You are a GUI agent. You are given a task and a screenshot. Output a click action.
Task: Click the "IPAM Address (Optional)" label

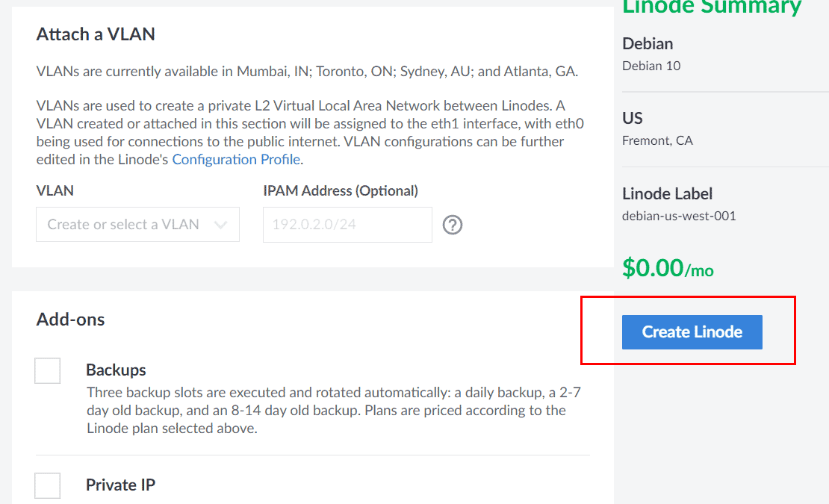pyautogui.click(x=341, y=190)
